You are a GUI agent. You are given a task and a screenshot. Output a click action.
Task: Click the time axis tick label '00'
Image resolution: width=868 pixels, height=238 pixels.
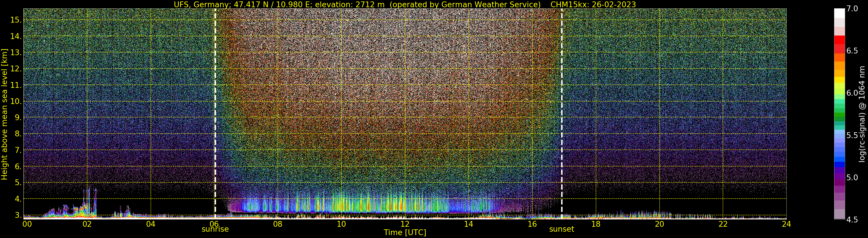tap(27, 224)
